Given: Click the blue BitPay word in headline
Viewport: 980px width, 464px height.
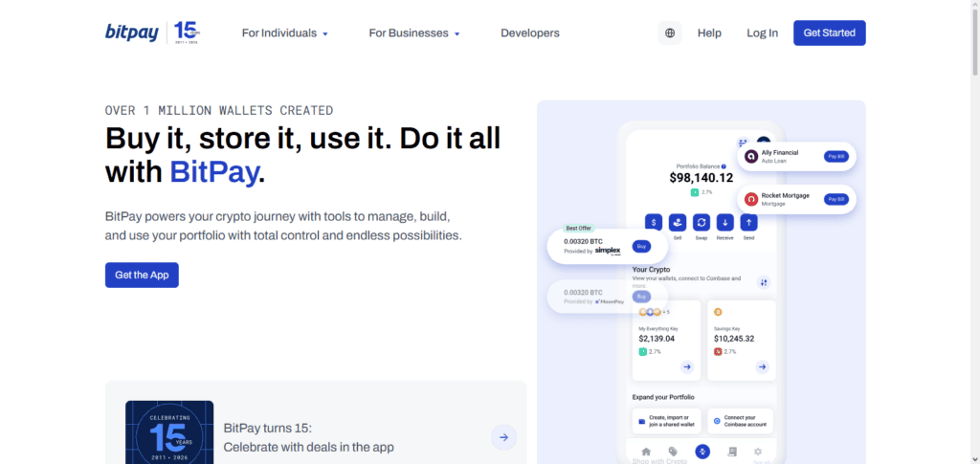Looking at the screenshot, I should tap(213, 172).
